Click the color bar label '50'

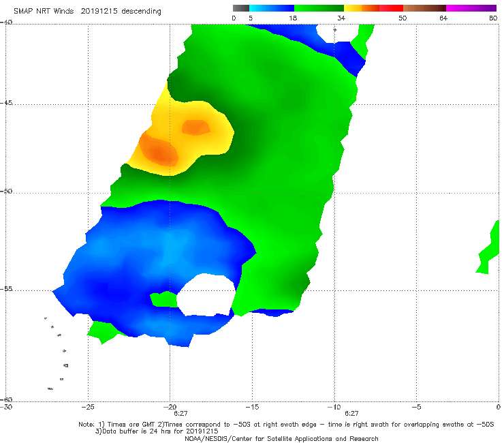403,18
